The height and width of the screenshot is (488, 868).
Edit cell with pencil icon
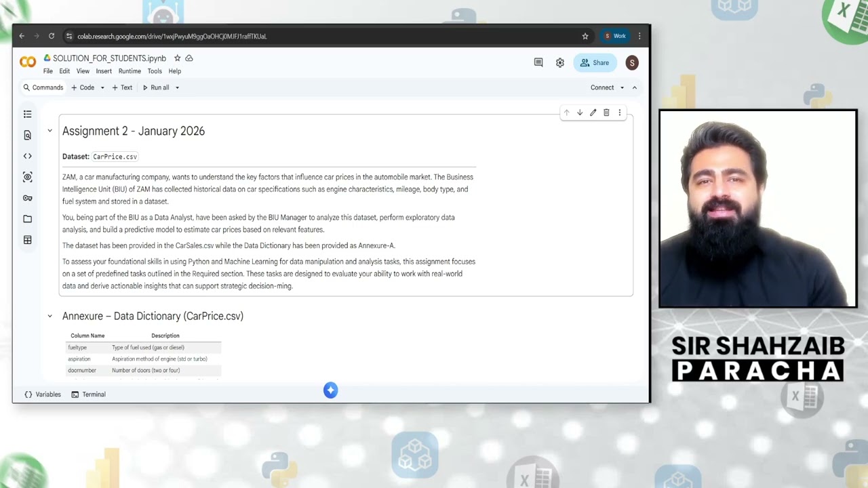point(593,113)
